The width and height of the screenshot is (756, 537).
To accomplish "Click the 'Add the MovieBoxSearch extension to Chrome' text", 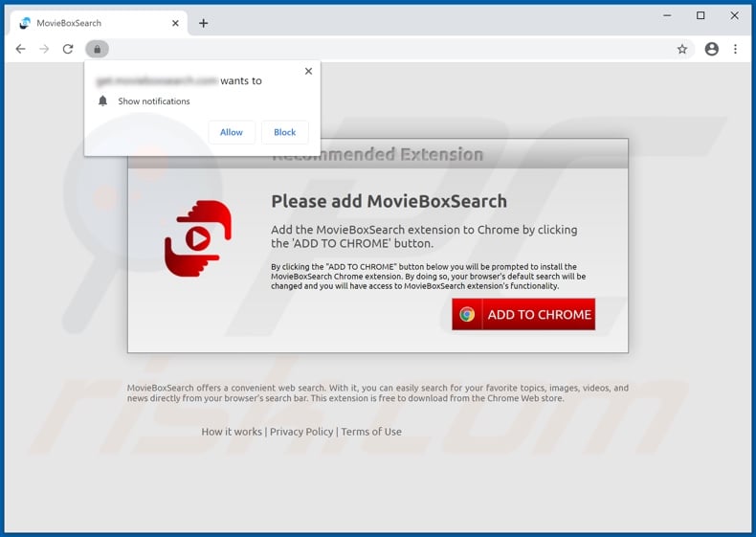I will tap(424, 236).
